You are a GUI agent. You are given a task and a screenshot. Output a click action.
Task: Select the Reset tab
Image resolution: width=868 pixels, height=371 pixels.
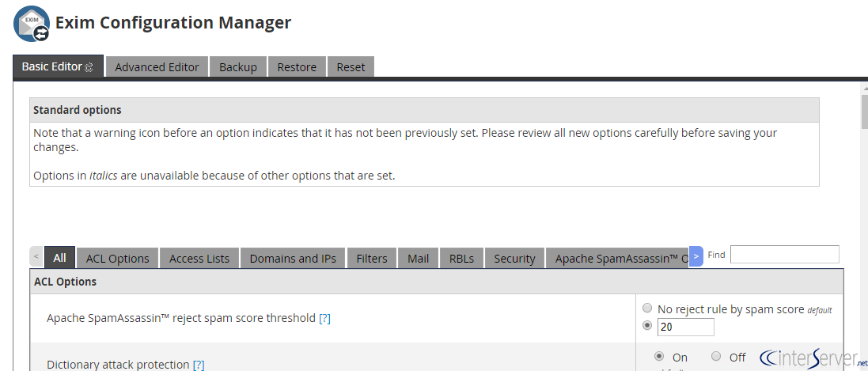pos(351,67)
